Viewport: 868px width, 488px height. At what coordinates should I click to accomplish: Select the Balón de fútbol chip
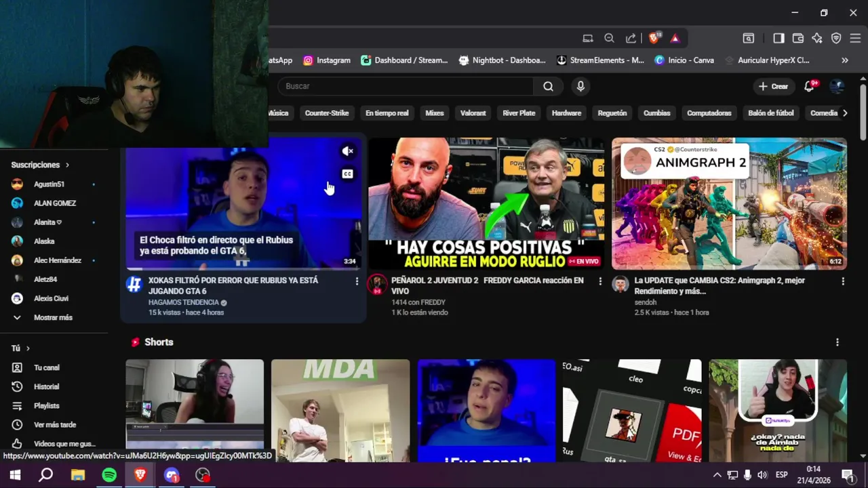[771, 113]
